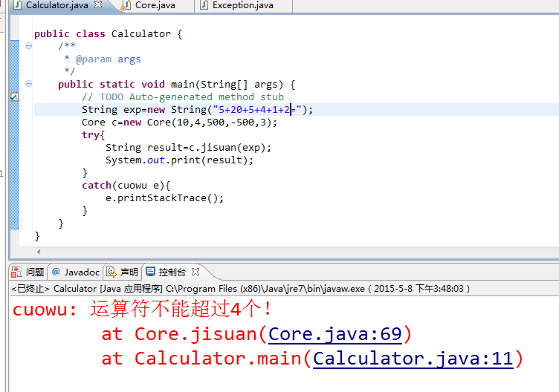Open the Exception.java editor tab
Screen dimensions: 559x392
pyautogui.click(x=243, y=5)
